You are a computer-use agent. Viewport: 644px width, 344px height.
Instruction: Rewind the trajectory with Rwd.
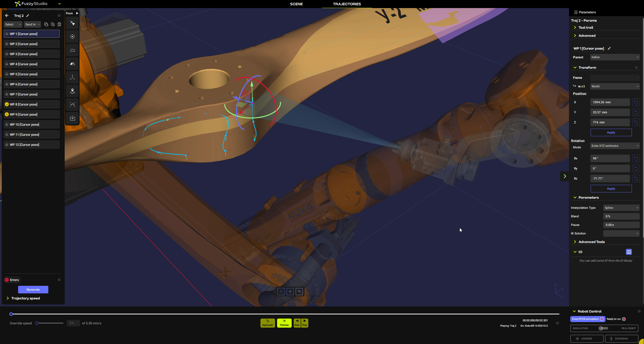point(297,323)
